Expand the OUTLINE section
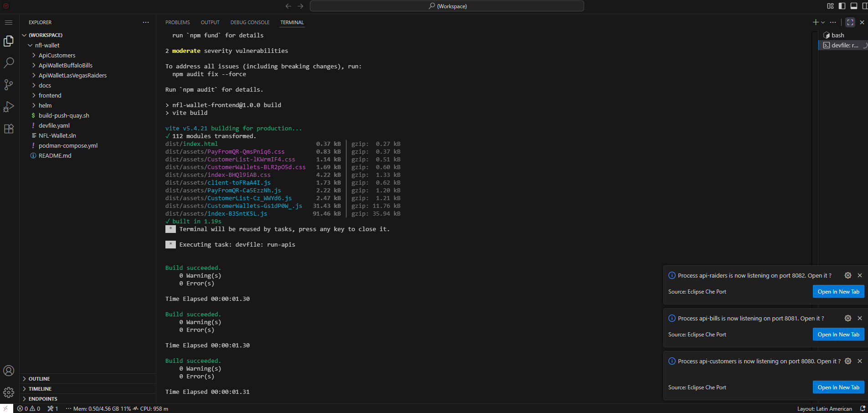This screenshot has height=413, width=868. 39,379
